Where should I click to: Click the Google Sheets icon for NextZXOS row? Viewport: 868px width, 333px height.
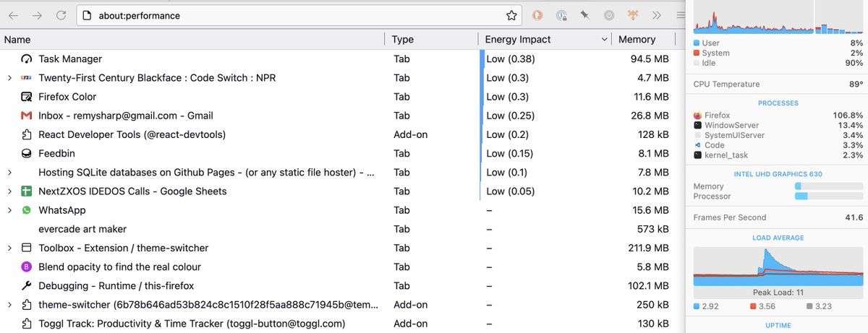(26, 191)
